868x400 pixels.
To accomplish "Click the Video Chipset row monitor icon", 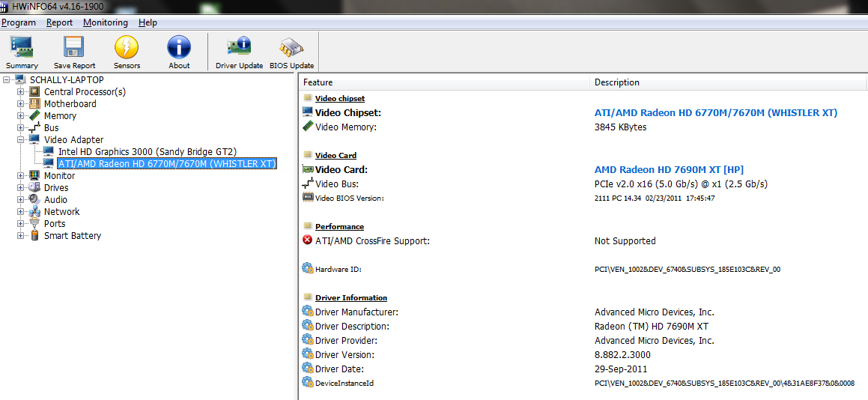I will 308,112.
